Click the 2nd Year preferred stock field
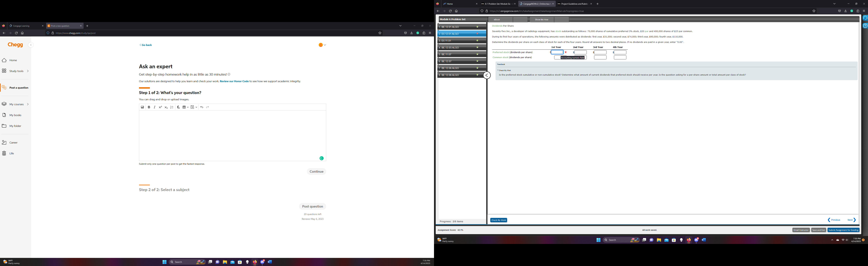 tap(580, 52)
